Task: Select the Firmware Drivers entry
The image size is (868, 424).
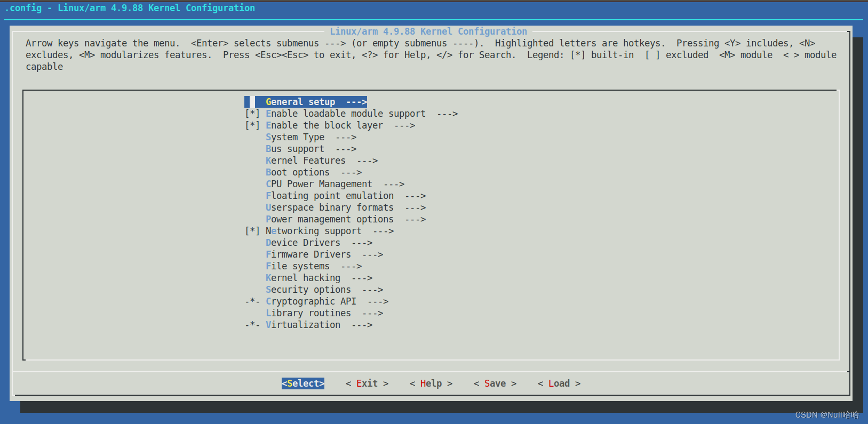Action: [x=308, y=254]
